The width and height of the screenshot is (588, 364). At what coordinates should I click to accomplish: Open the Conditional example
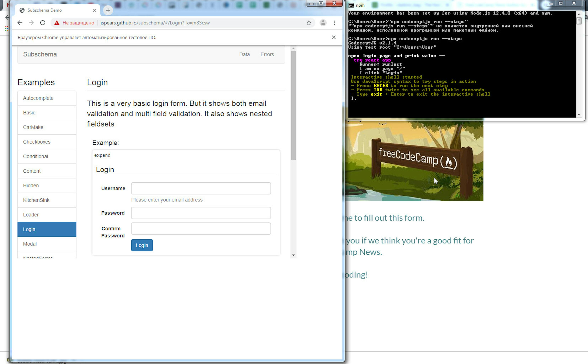(x=47, y=157)
